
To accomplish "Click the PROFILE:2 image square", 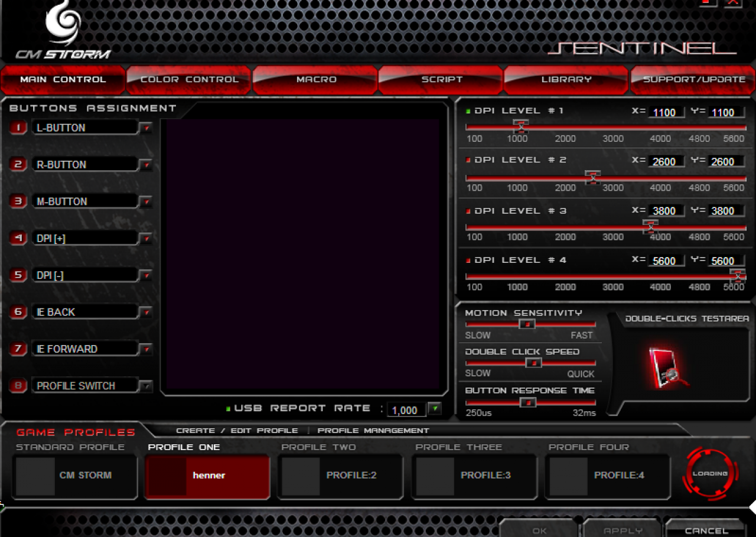I will tap(301, 476).
